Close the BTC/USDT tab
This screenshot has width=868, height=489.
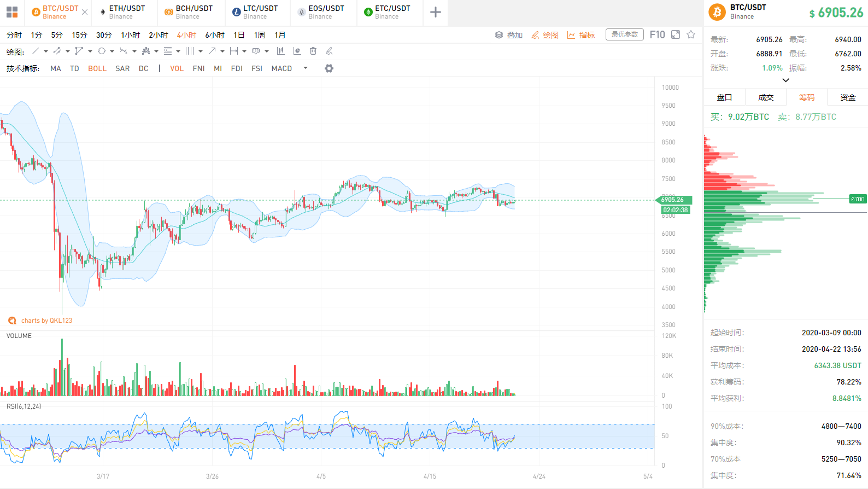click(x=85, y=12)
